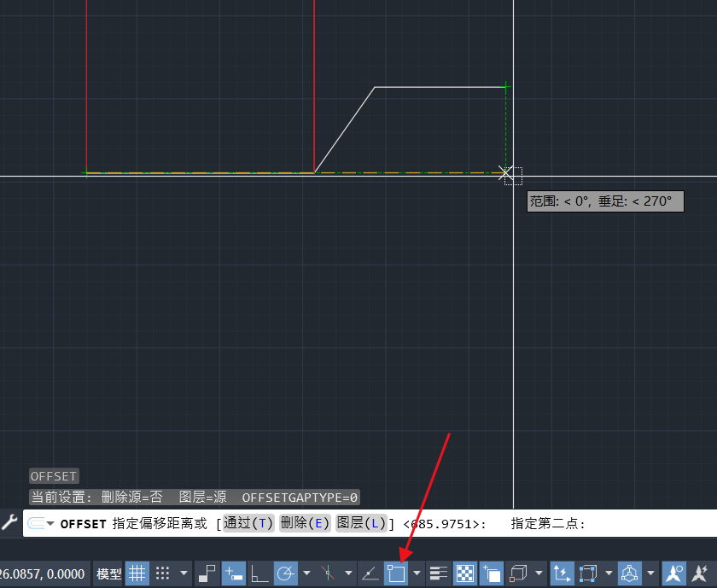Image resolution: width=717 pixels, height=588 pixels.
Task: Click the checkered transparency icon
Action: pyautogui.click(x=465, y=573)
